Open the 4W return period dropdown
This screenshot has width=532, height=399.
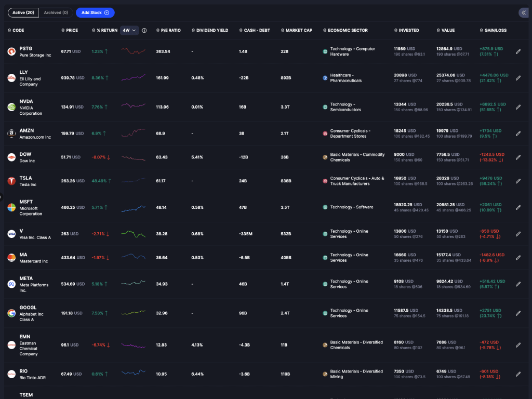point(129,31)
